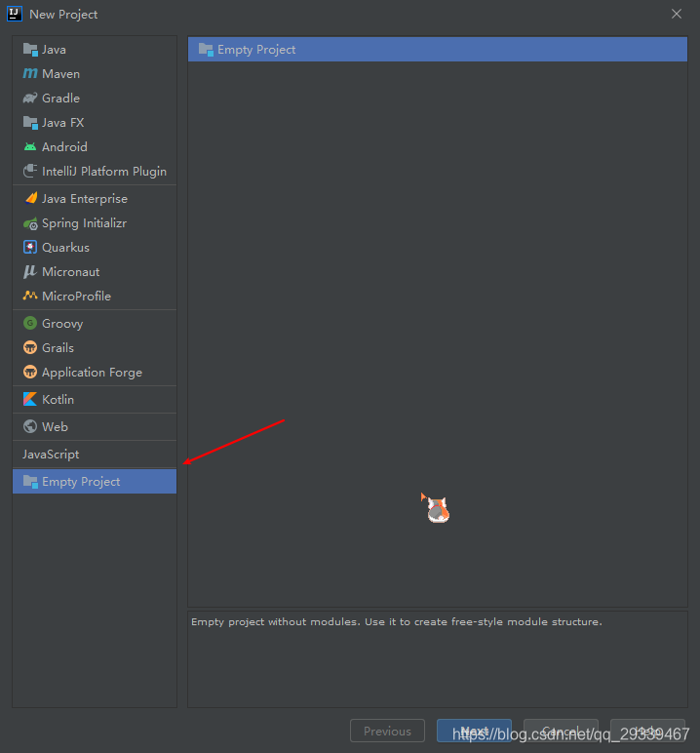Select Empty Project template label in right pane
700x753 pixels.
point(256,50)
